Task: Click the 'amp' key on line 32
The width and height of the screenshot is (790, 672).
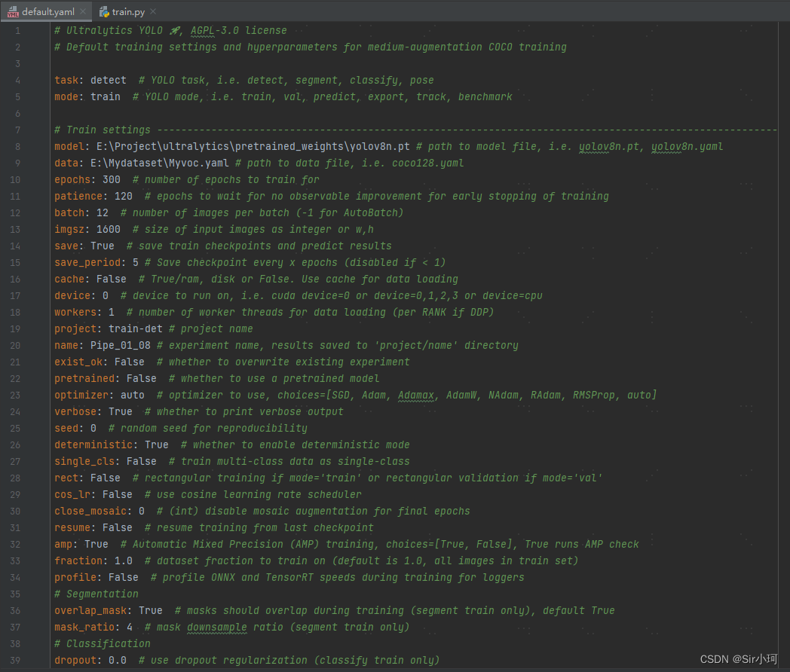Action: coord(63,545)
